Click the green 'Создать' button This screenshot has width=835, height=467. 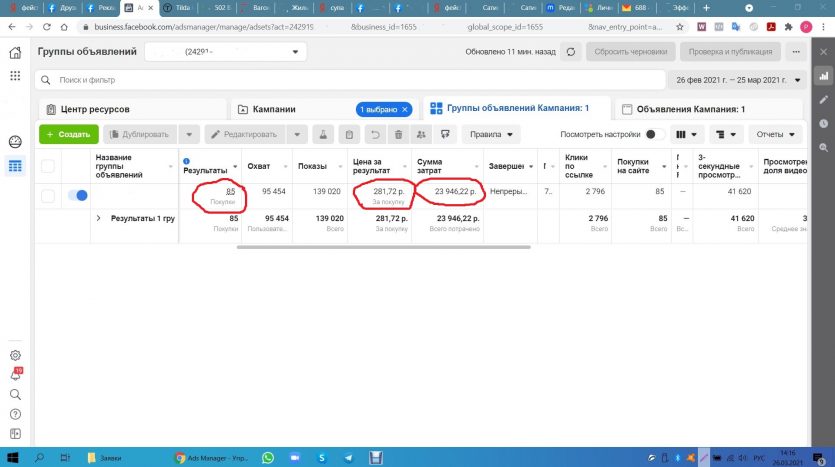click(x=68, y=134)
